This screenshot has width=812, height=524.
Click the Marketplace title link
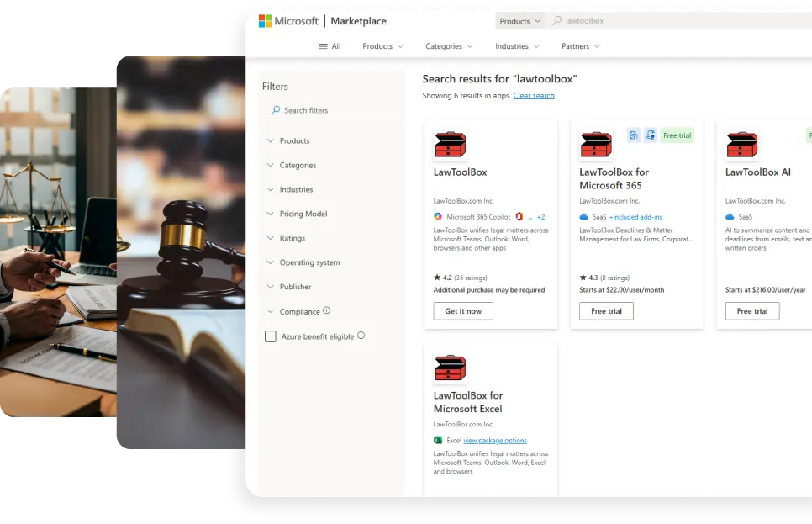(358, 21)
